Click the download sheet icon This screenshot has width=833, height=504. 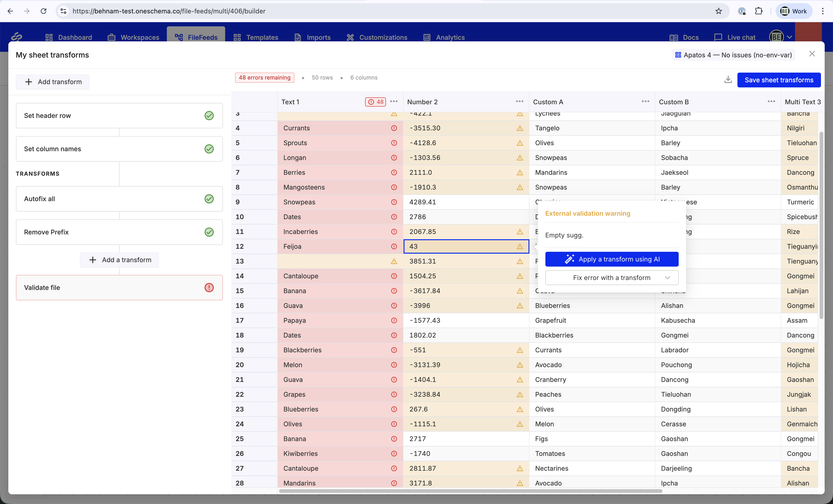click(728, 80)
